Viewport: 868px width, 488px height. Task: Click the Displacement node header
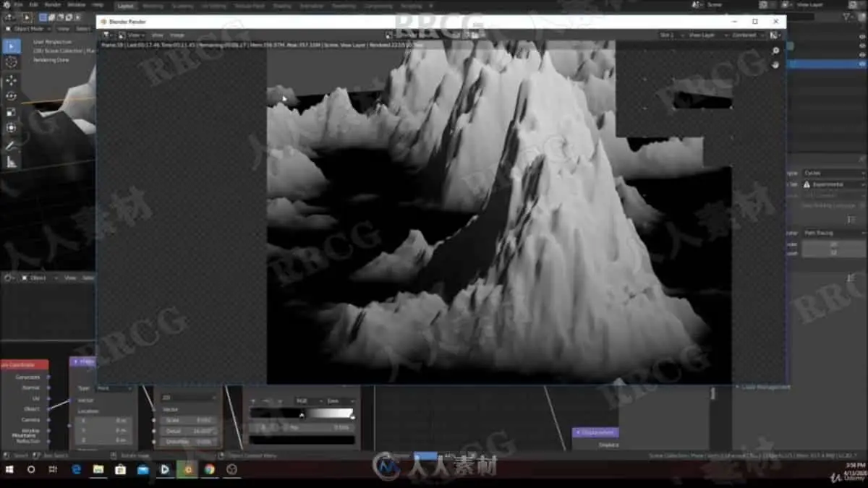click(x=595, y=432)
